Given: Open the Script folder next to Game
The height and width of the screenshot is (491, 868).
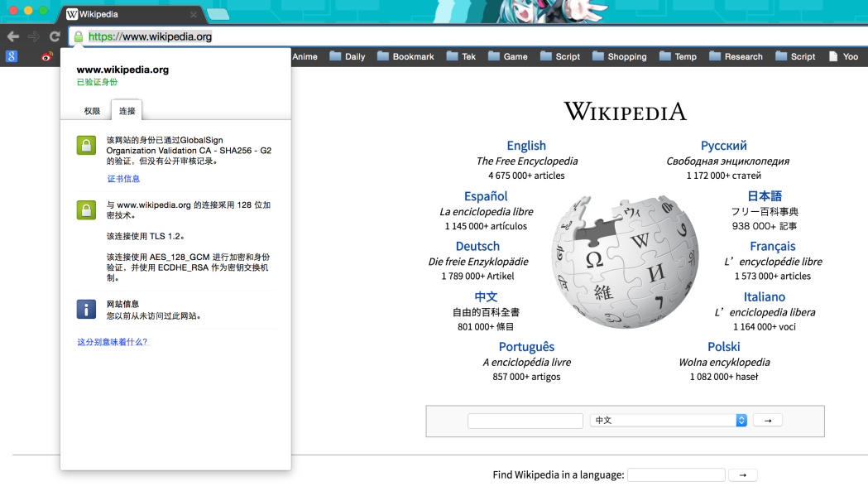Looking at the screenshot, I should coord(560,56).
